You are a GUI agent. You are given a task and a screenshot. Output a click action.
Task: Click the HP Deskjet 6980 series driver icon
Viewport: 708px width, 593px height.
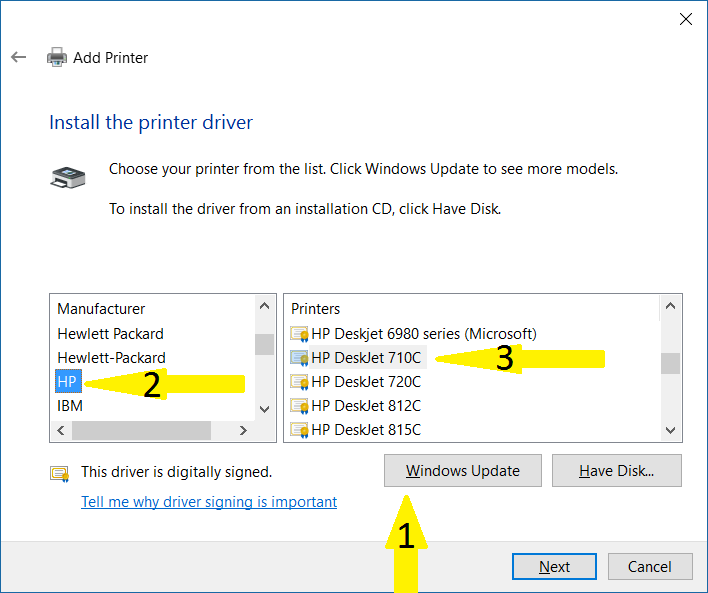tap(299, 333)
